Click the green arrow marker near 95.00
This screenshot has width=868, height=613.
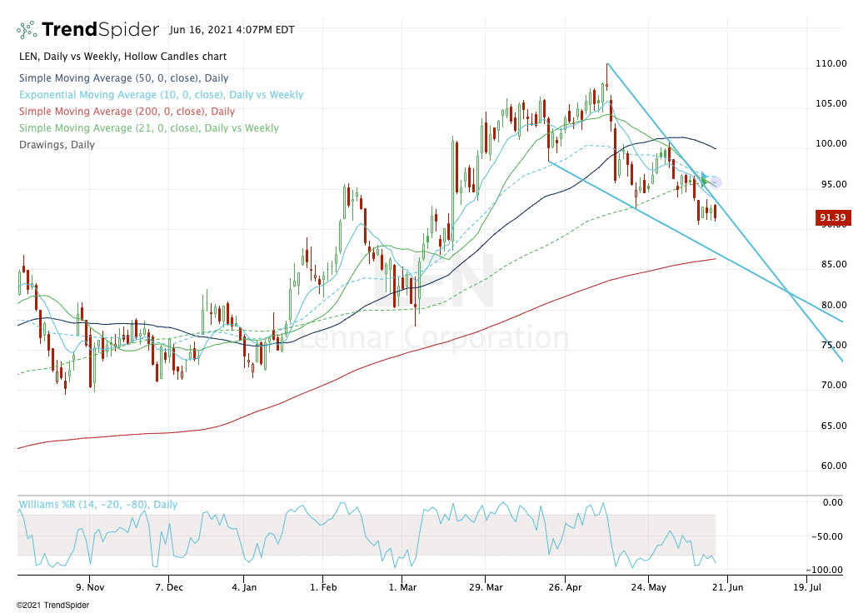706,181
